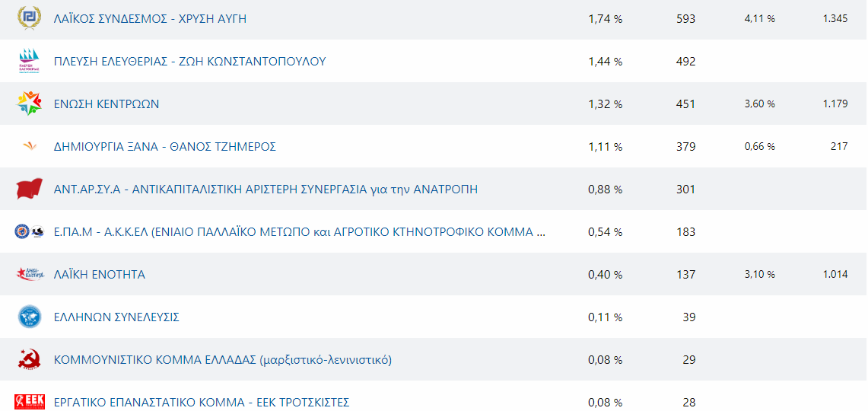
Task: Open ΔΗΜΙΟΥΡΓΙΑ ΞΑΝΑ - ΘΑΝΟΣ ΤΖΗΜΕΡΟΣ link
Action: tap(164, 147)
